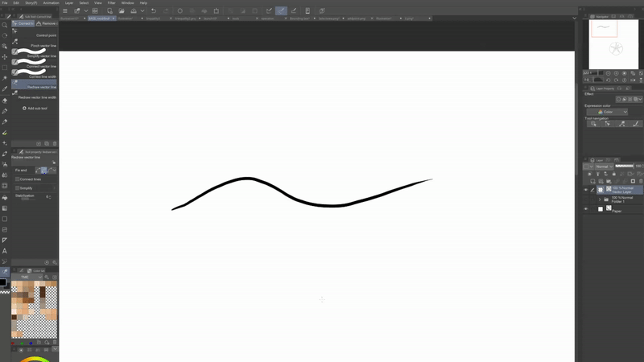This screenshot has width=644, height=362.
Task: Choose the Redraw vector line width sub tool
Action: tap(34, 95)
